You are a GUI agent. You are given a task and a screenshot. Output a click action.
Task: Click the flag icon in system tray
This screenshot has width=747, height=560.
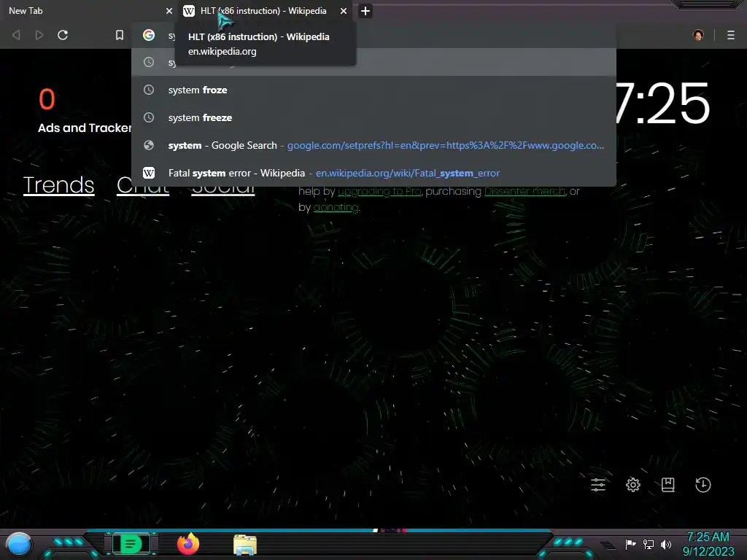click(x=630, y=544)
